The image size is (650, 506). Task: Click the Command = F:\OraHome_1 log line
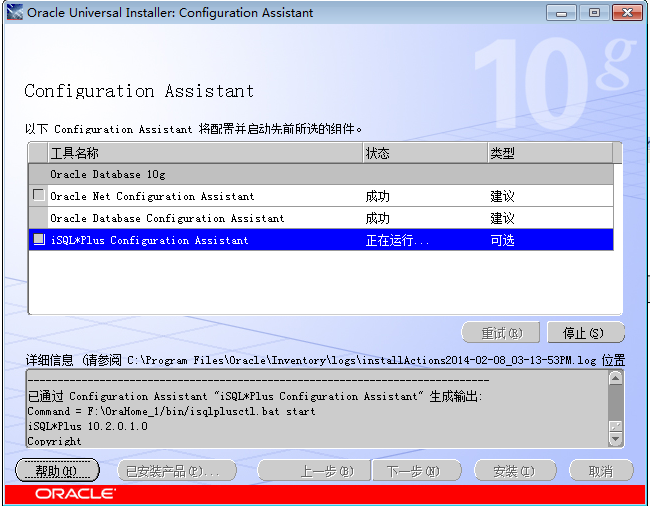pyautogui.click(x=171, y=412)
